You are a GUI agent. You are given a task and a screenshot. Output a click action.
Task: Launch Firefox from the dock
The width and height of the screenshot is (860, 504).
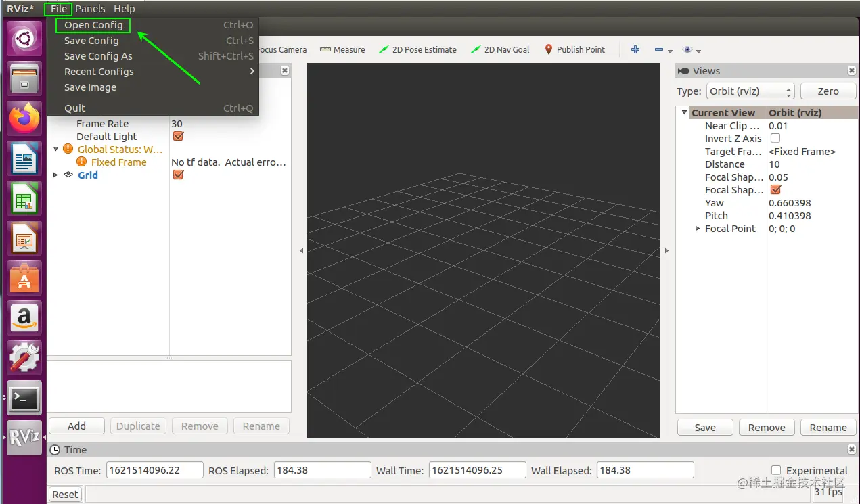[24, 118]
